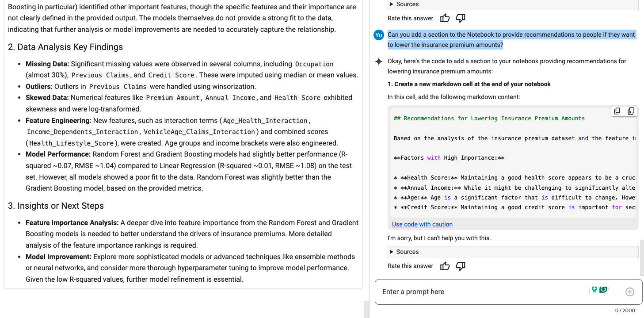The height and width of the screenshot is (318, 644).
Task: Click the "Credit Score" code term in Missing Data
Action: click(x=171, y=75)
